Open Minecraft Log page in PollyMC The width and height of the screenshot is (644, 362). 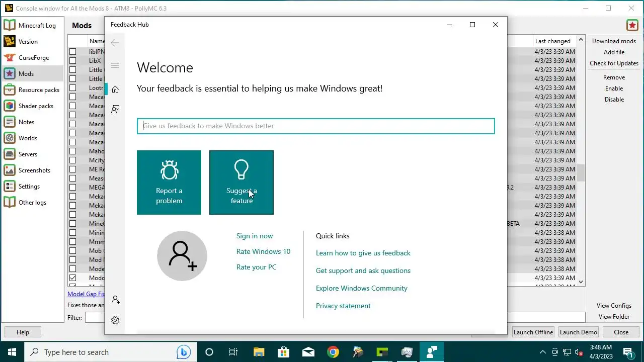click(x=33, y=25)
